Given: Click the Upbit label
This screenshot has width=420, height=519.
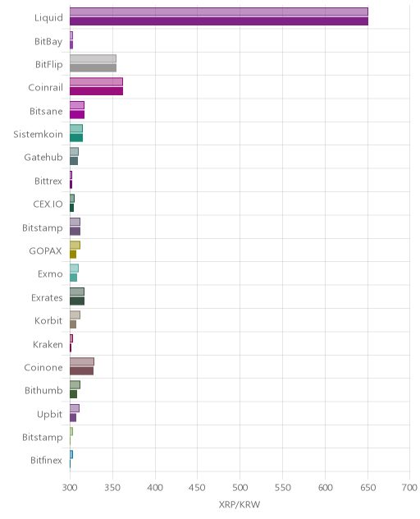Looking at the screenshot, I should (x=49, y=415).
